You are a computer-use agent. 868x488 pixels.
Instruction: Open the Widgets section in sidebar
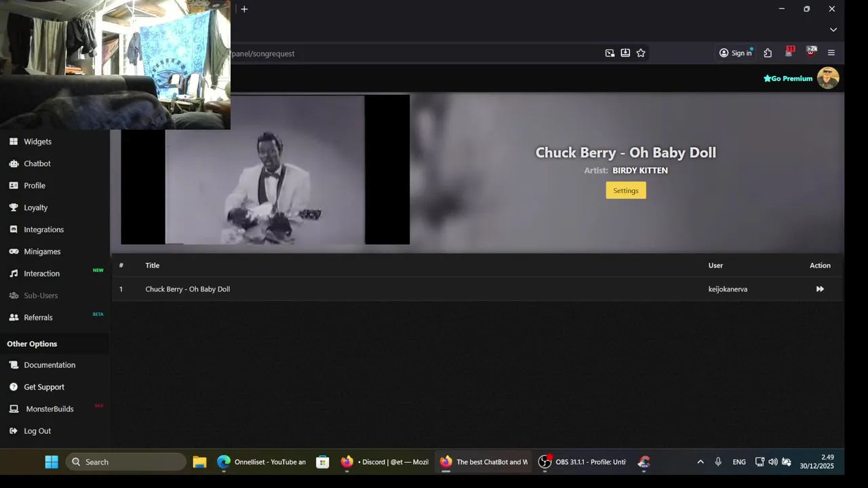(x=37, y=142)
